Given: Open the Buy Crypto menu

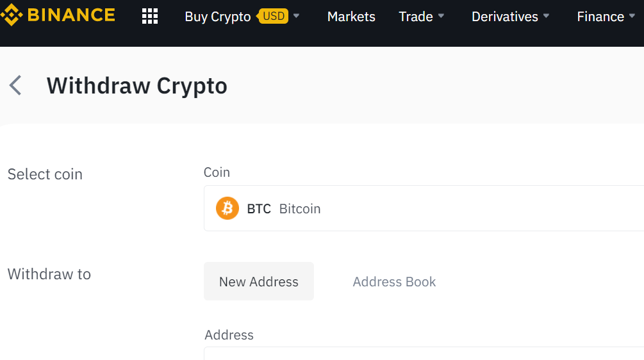Looking at the screenshot, I should click(218, 17).
